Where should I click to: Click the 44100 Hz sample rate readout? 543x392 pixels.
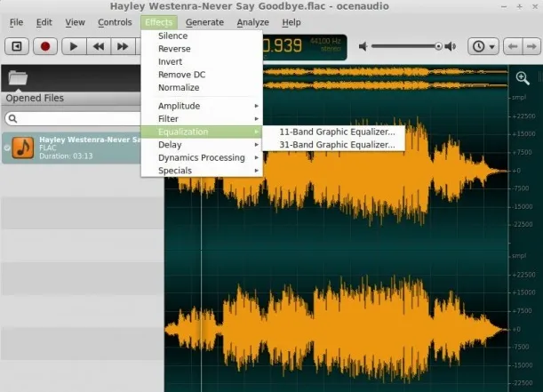pos(325,41)
